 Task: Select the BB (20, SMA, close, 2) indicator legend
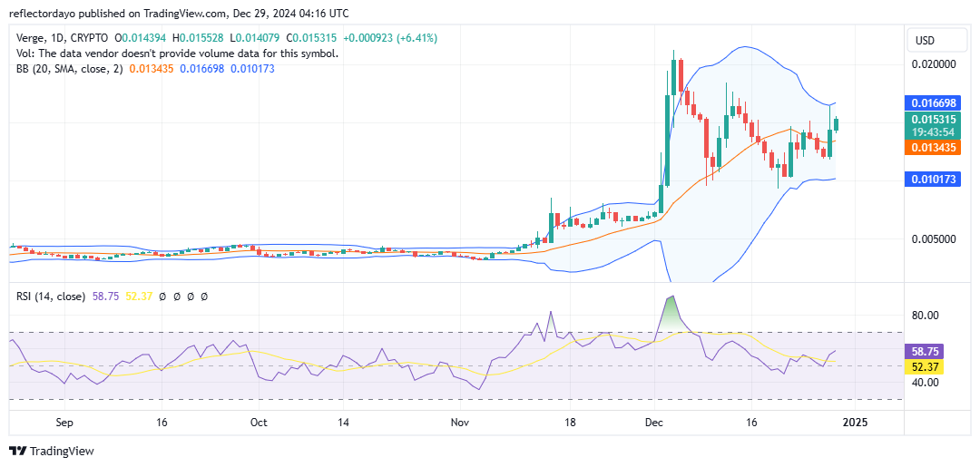pyautogui.click(x=69, y=69)
